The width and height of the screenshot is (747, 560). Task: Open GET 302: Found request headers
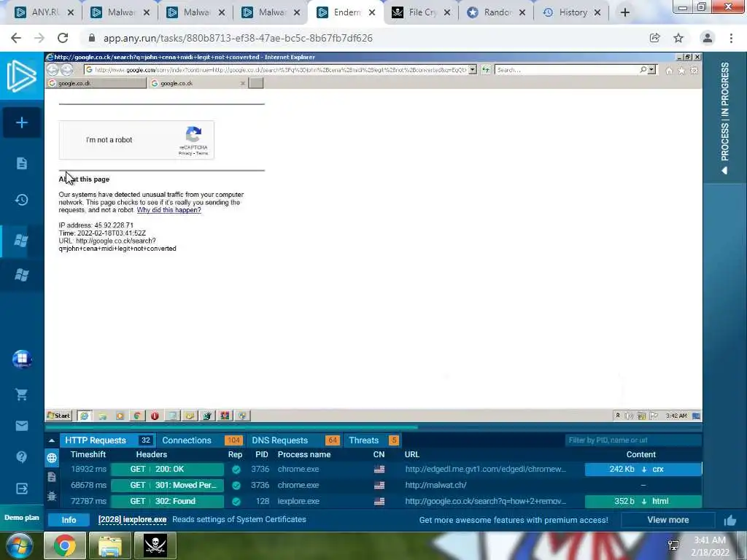[167, 501]
